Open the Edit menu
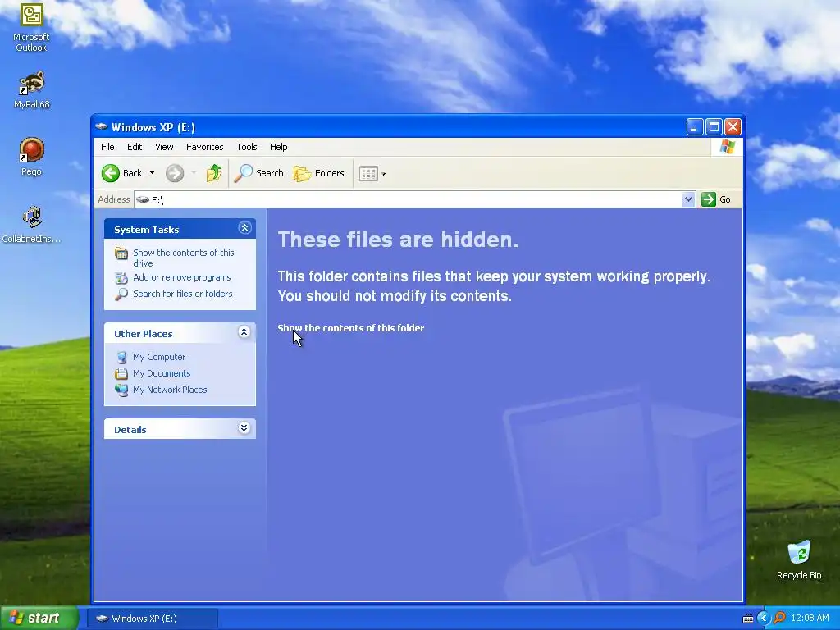The width and height of the screenshot is (840, 630). pos(135,147)
